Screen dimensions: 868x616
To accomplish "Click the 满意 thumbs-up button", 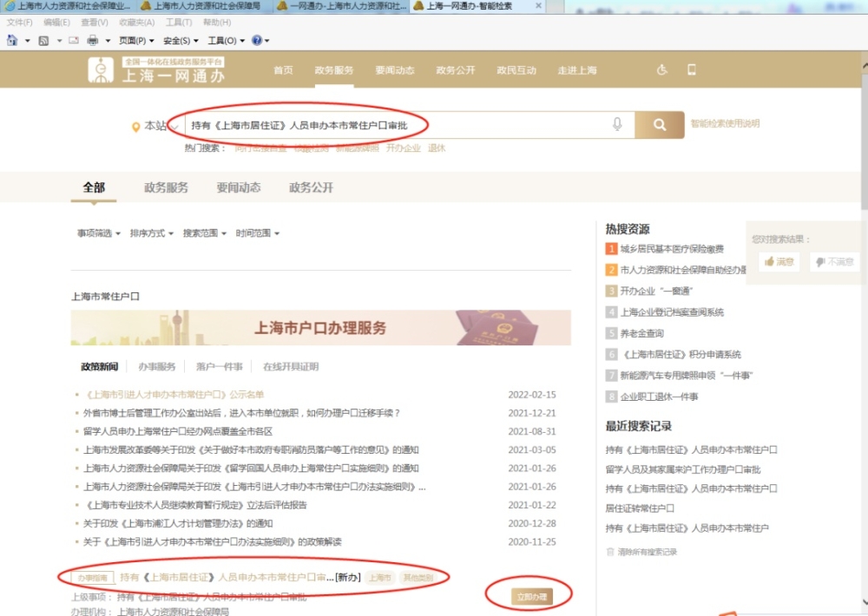I will point(779,261).
